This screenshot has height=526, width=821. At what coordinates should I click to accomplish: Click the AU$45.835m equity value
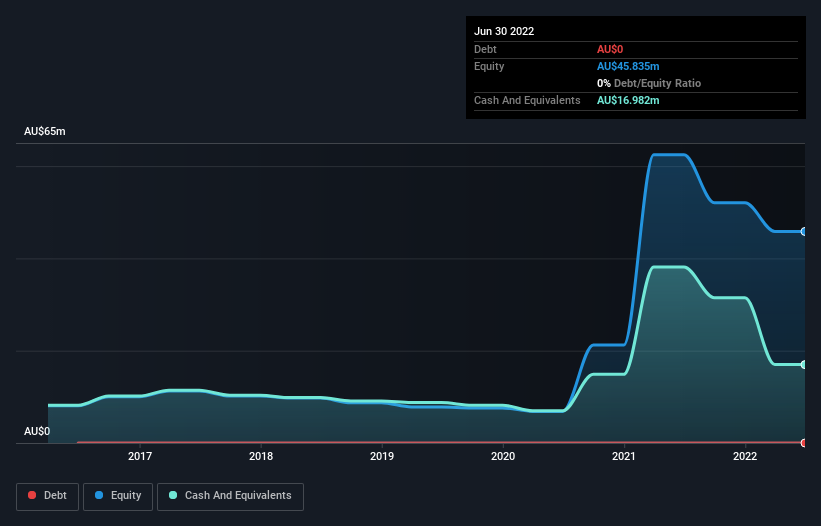628,66
